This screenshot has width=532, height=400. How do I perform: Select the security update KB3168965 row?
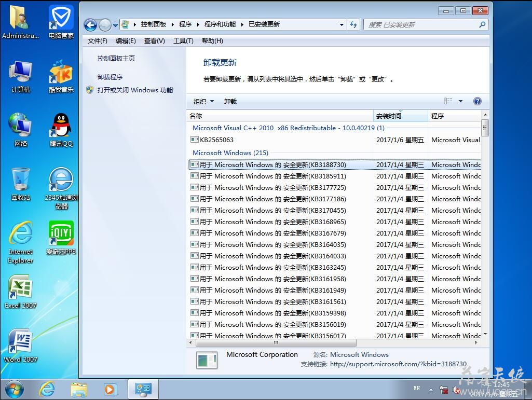(x=335, y=222)
